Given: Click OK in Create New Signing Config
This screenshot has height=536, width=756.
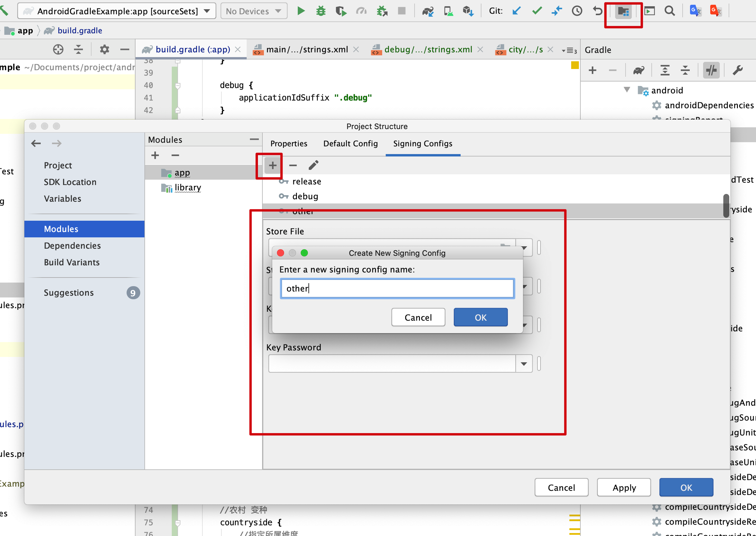Looking at the screenshot, I should click(x=480, y=317).
